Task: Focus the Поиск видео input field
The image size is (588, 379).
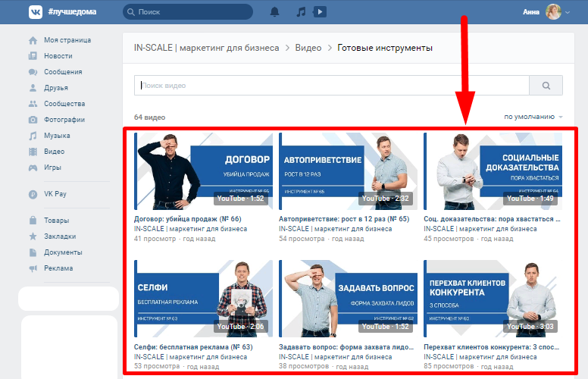Action: (331, 86)
